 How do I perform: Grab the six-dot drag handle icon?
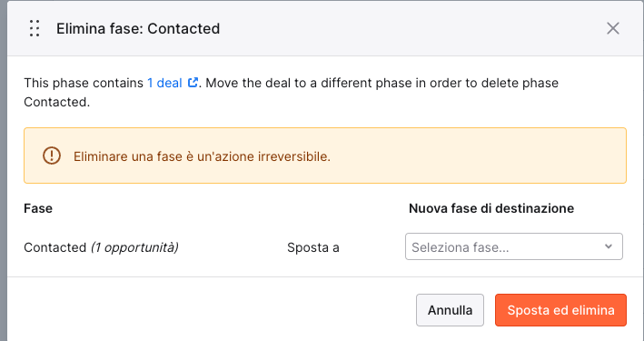[35, 28]
